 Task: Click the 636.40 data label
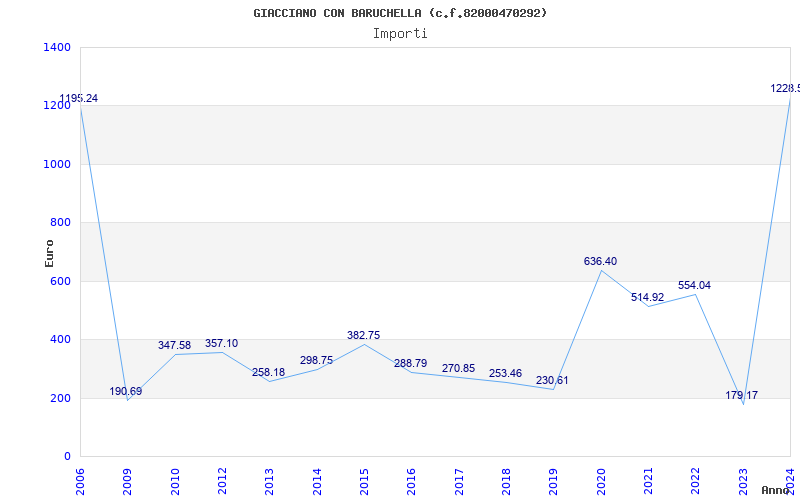[600, 261]
